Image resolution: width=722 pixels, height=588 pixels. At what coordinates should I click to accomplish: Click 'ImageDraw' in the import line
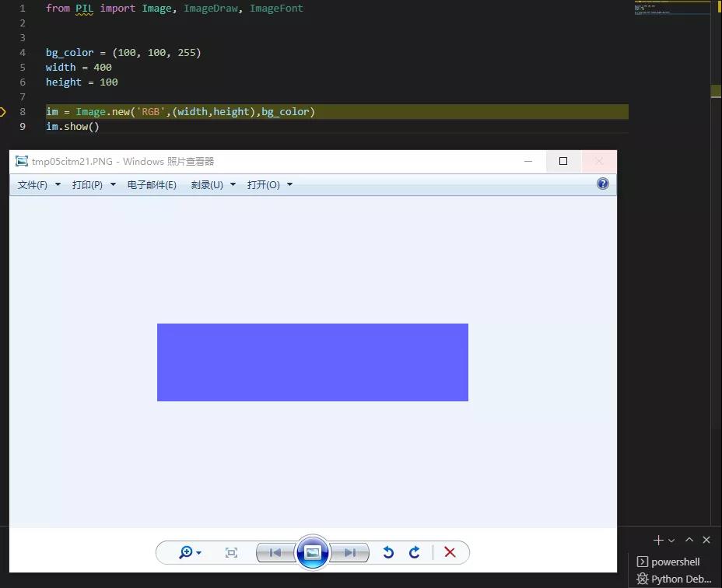[211, 9]
